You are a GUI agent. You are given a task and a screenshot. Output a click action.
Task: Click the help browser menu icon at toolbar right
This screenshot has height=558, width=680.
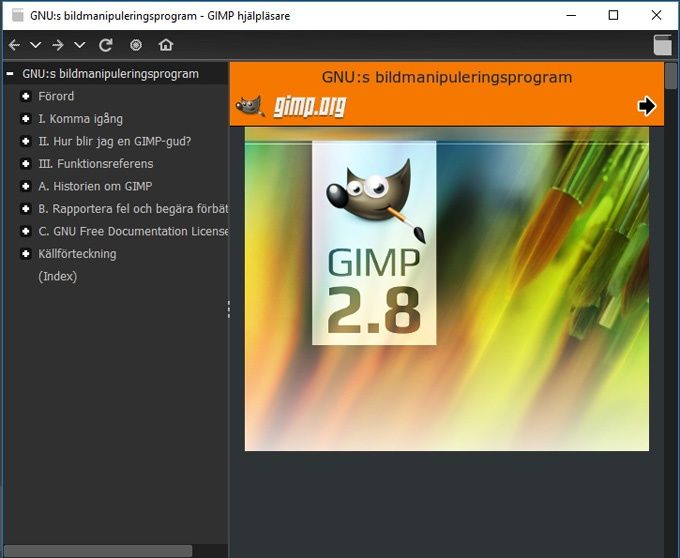[x=662, y=45]
